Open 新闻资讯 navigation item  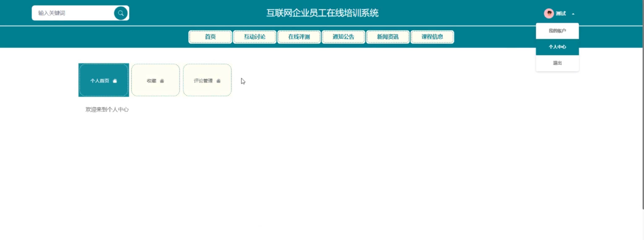tap(387, 37)
